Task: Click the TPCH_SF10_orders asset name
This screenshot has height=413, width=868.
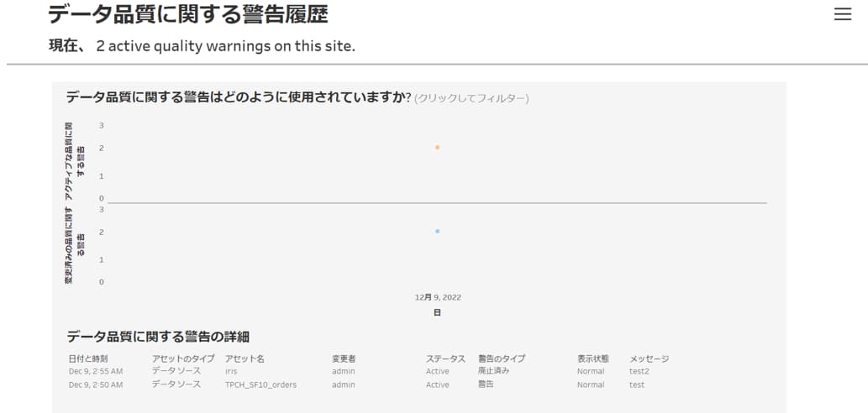Action: pyautogui.click(x=260, y=384)
